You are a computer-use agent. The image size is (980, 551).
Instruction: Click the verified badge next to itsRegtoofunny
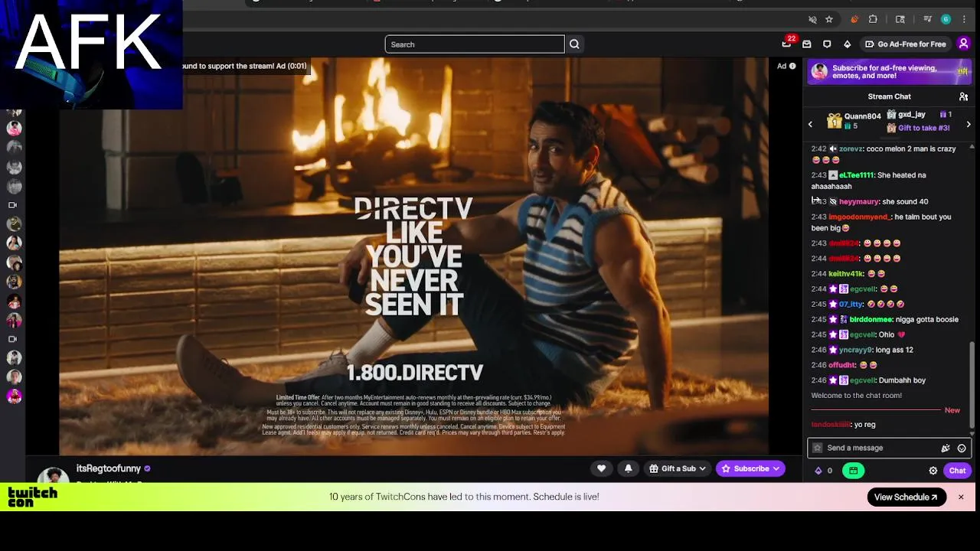pos(147,468)
